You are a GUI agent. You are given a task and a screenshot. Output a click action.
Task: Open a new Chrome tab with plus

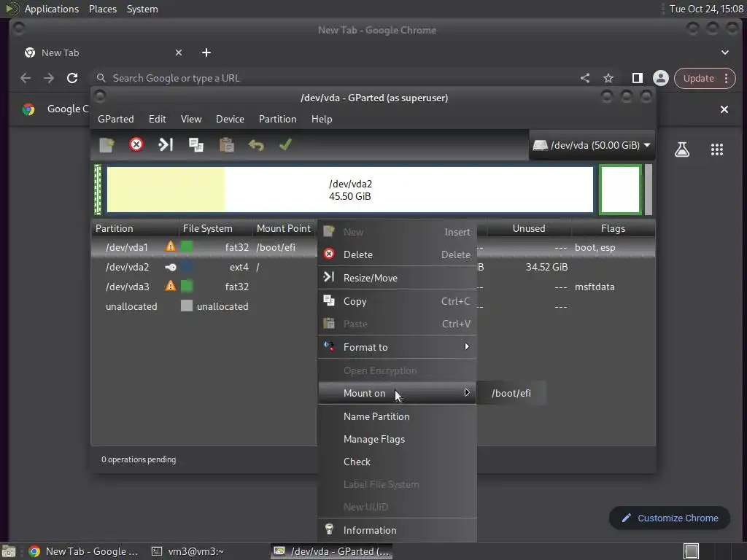point(206,52)
